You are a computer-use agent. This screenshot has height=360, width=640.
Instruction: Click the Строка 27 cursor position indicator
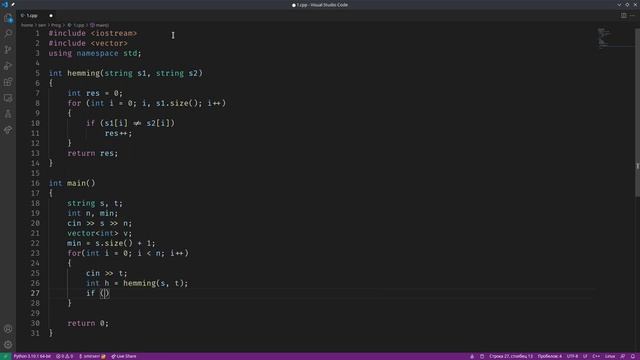[511, 356]
